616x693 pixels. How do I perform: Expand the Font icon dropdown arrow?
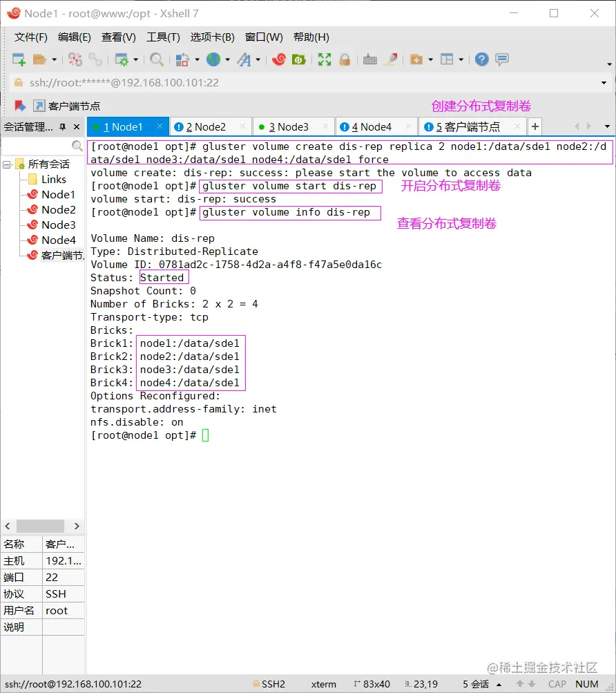(x=258, y=59)
